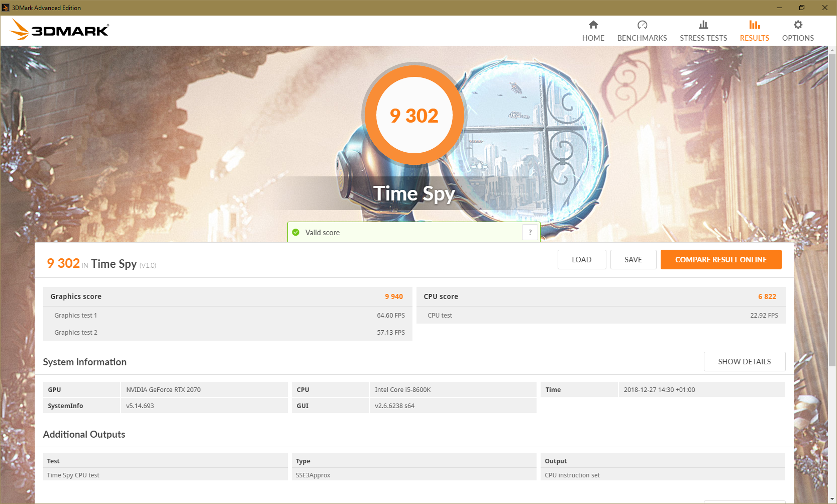Viewport: 837px width, 504px height.
Task: Click the Options gear icon
Action: 798,25
